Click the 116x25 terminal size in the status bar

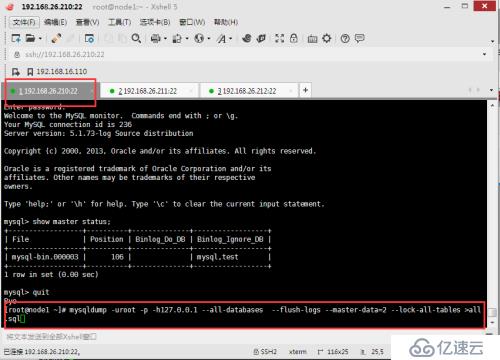pos(333,351)
